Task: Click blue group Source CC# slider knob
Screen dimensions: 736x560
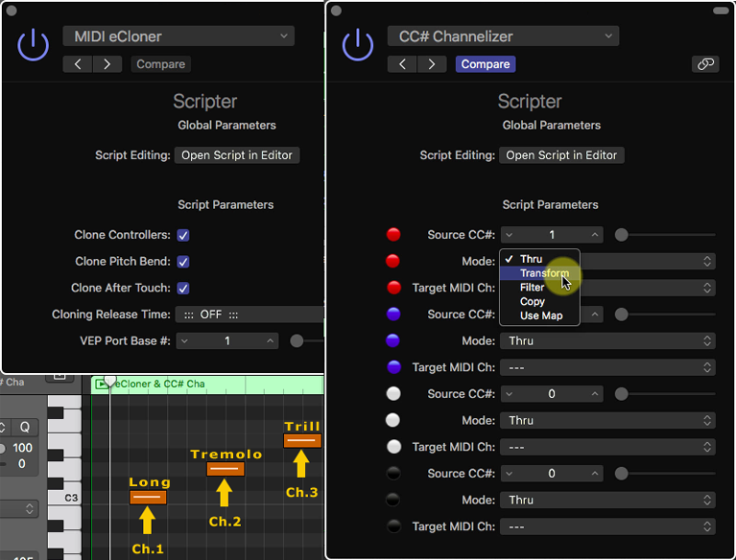Action: tap(622, 315)
